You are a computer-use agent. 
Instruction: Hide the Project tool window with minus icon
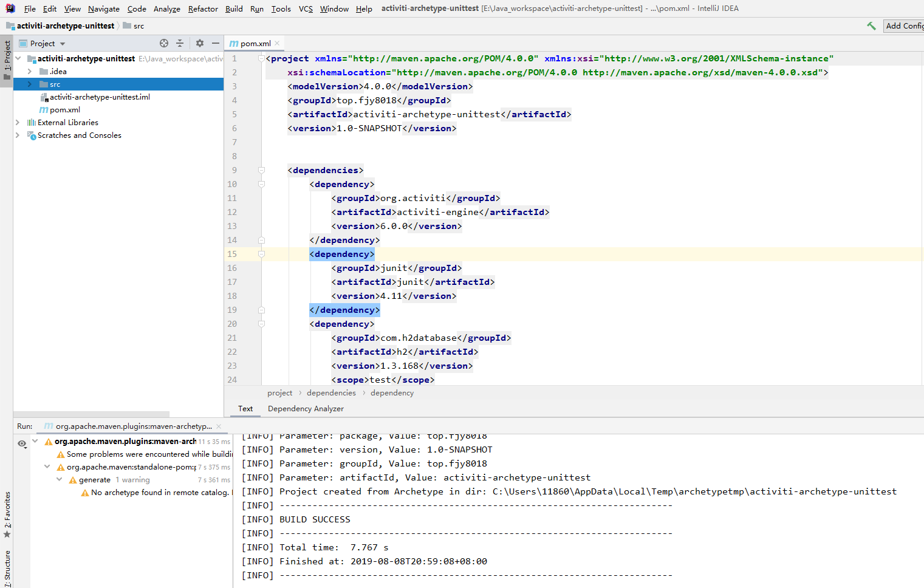215,43
